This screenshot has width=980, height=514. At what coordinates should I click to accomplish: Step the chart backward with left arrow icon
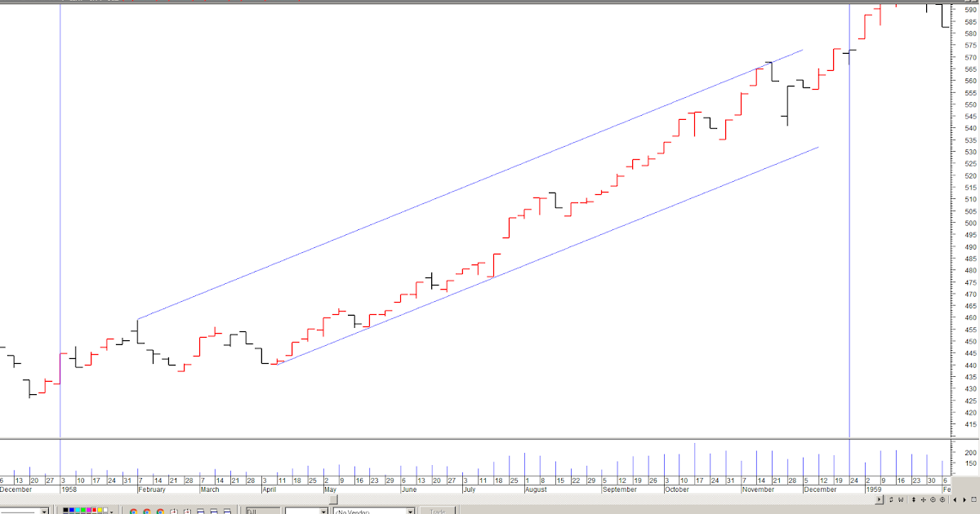pos(955,499)
